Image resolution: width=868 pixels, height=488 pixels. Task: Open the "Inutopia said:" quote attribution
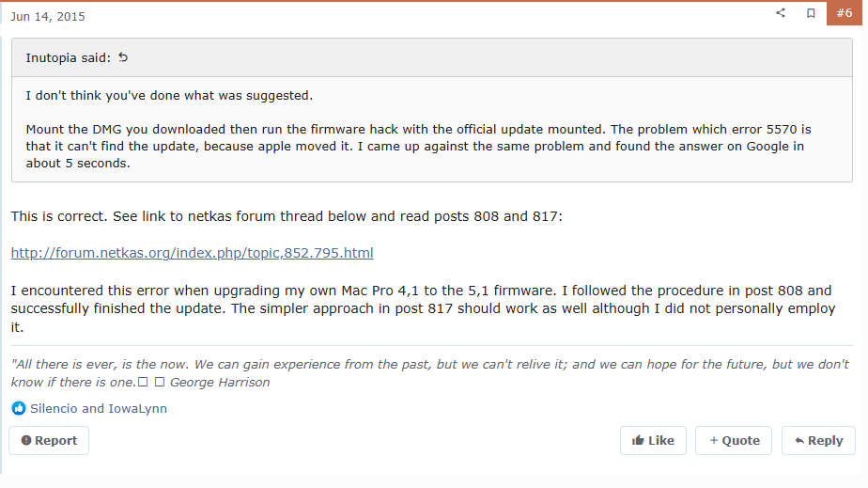[68, 58]
